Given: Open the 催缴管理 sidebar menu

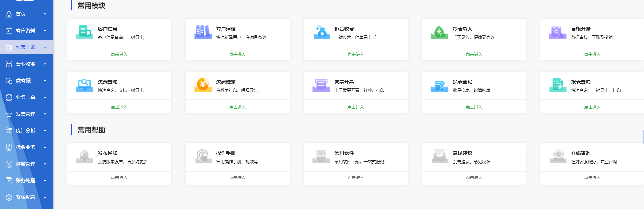Looking at the screenshot, I should pos(26,164).
